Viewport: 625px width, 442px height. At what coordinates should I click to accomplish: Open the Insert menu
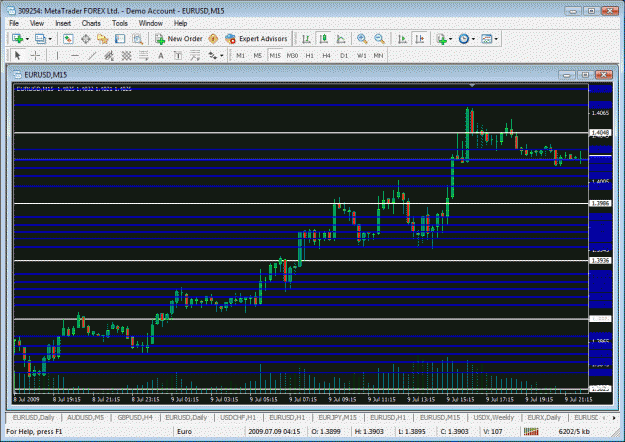point(63,23)
